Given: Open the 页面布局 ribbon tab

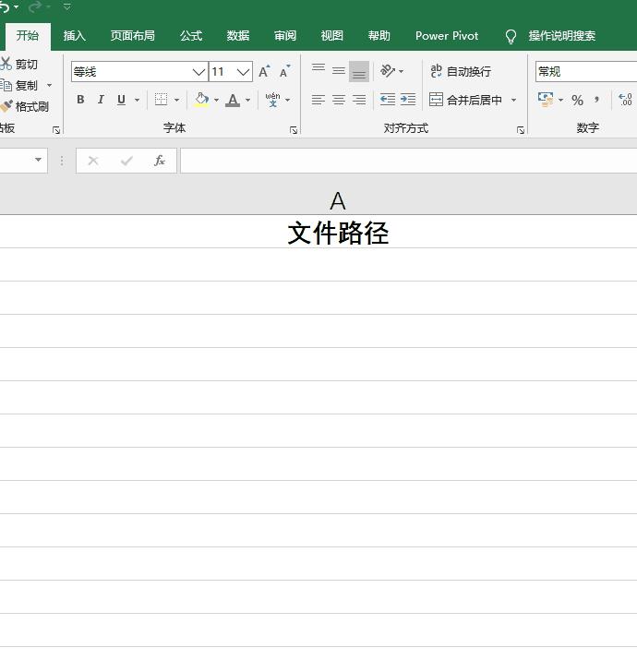Looking at the screenshot, I should pos(132,36).
